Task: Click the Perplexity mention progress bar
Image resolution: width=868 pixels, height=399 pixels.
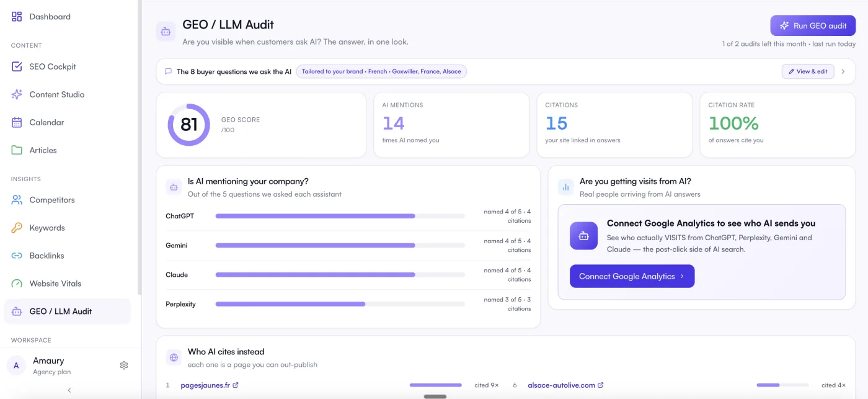Action: pyautogui.click(x=340, y=304)
